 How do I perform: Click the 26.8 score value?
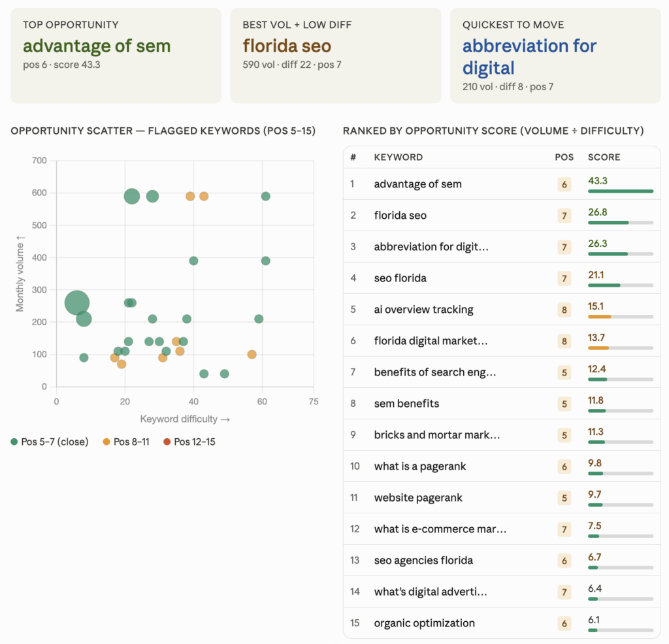pos(597,212)
